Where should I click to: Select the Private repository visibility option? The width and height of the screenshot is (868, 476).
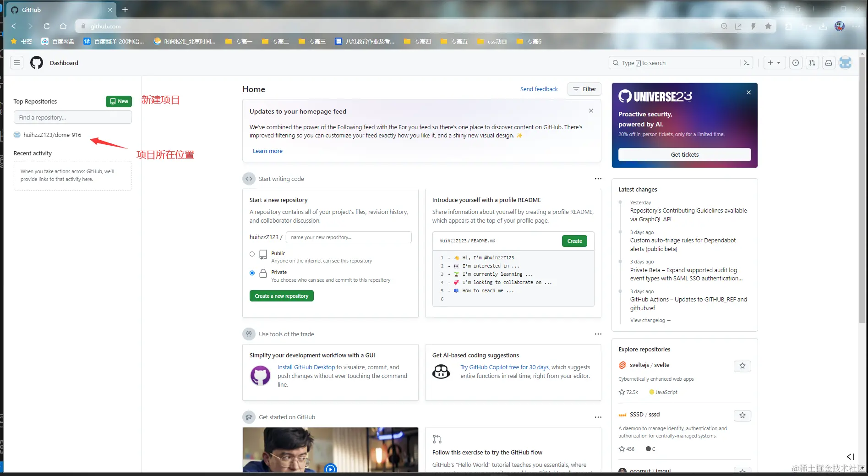252,273
